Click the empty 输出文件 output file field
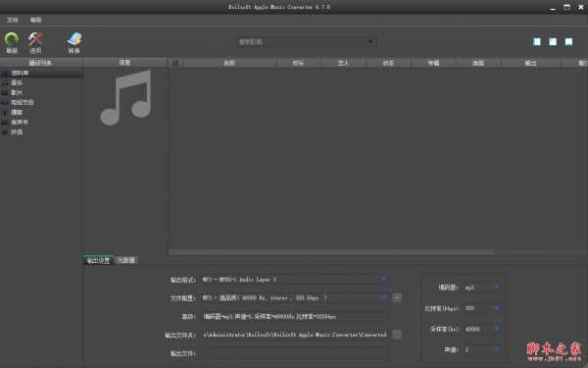The image size is (588, 368). point(295,353)
